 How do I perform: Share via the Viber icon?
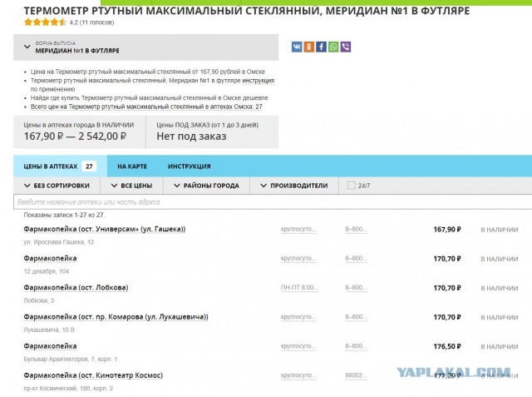pyautogui.click(x=346, y=47)
